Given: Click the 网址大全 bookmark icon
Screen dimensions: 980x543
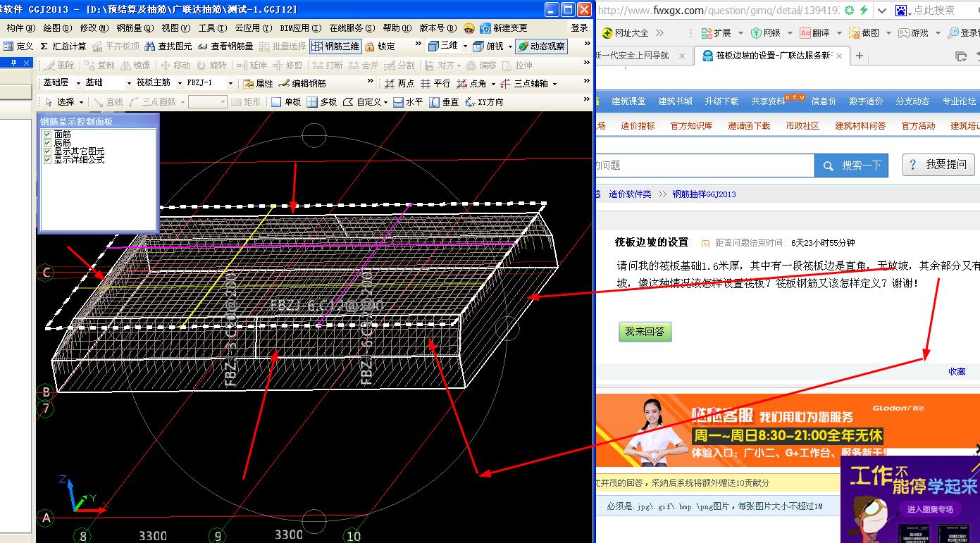Looking at the screenshot, I should (625, 32).
